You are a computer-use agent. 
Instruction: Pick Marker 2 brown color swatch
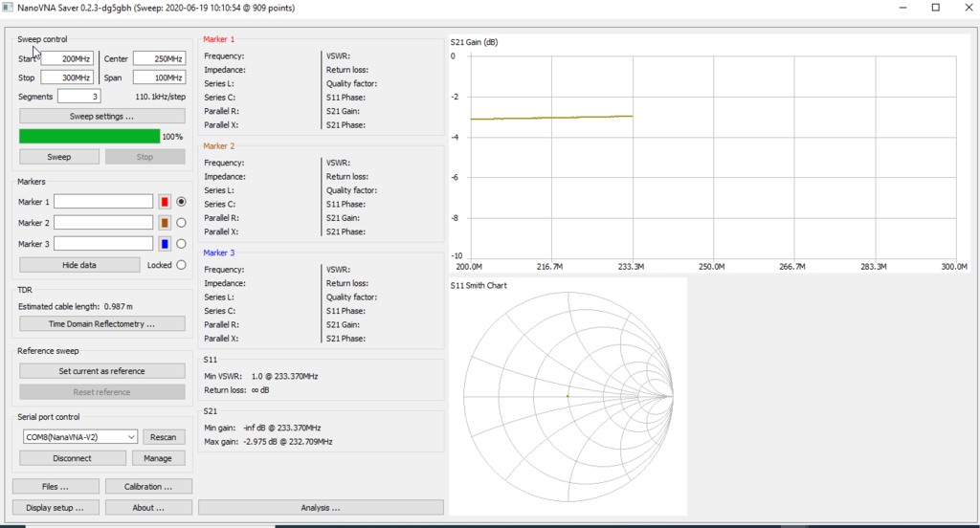click(165, 223)
